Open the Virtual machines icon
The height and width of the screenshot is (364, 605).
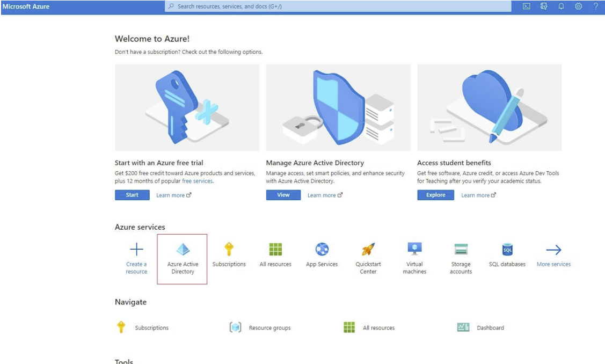tap(414, 249)
